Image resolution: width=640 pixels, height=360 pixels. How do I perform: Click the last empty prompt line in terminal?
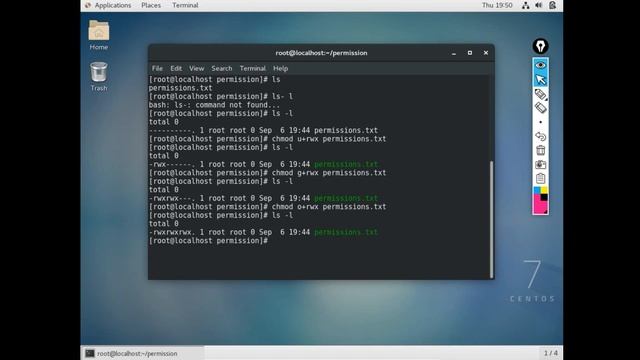(x=209, y=241)
